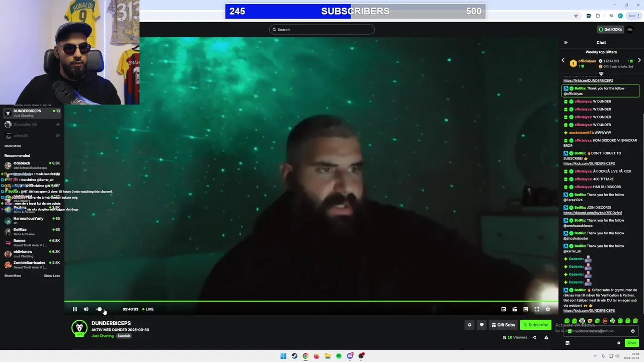Screen dimensions: 644x362
Task: Click the Kick search field
Action: click(x=322, y=30)
